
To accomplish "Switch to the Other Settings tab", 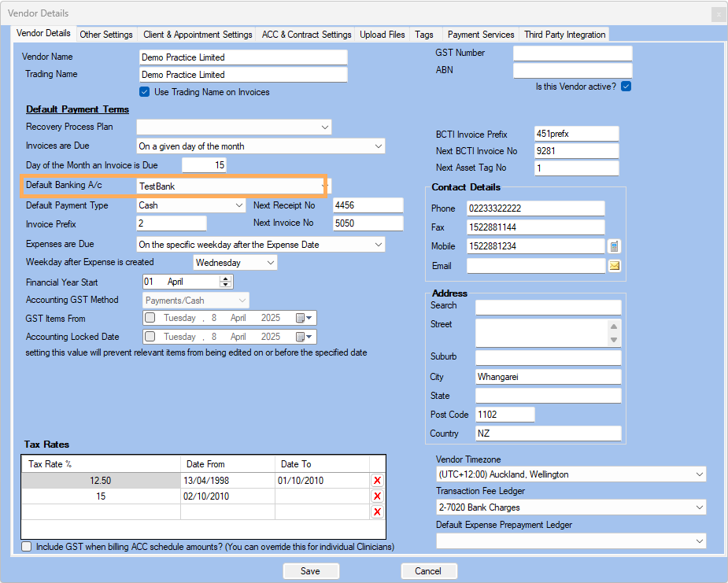I will [106, 35].
